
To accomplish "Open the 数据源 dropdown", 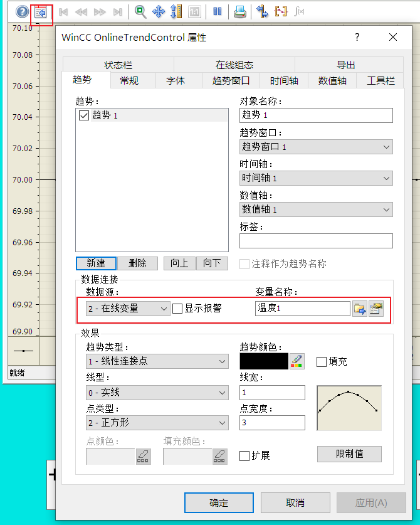I will click(x=128, y=309).
